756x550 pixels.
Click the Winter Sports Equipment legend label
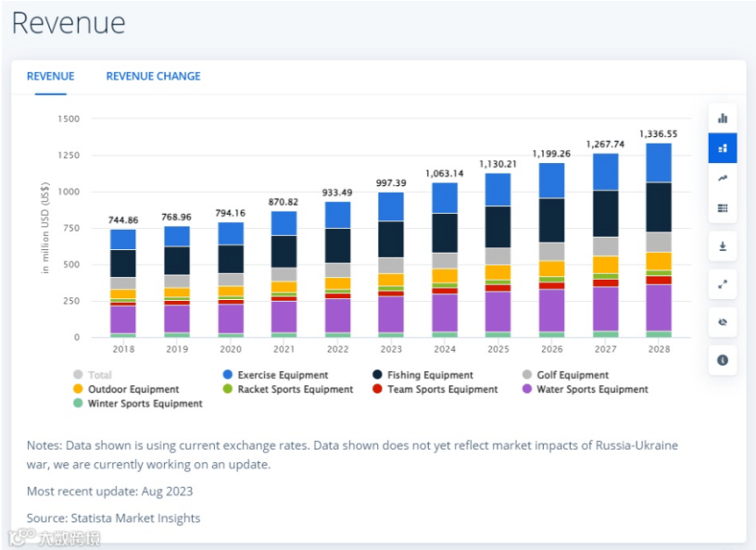pyautogui.click(x=145, y=404)
